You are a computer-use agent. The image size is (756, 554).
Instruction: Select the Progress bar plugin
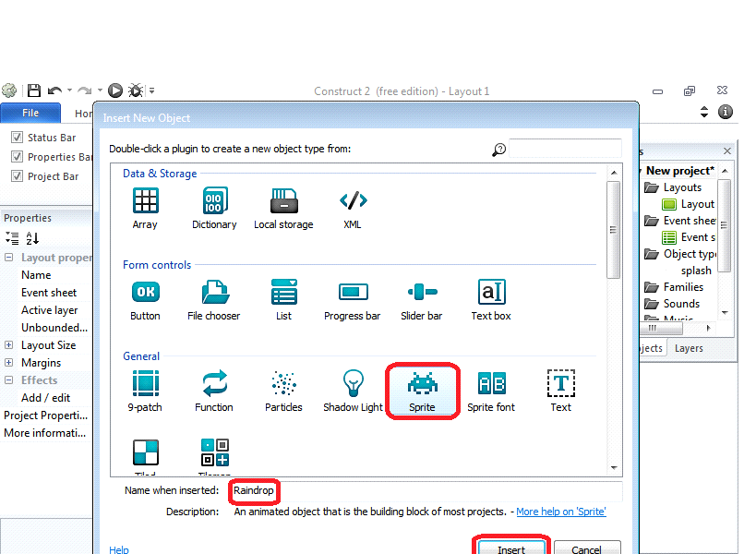coord(353,292)
